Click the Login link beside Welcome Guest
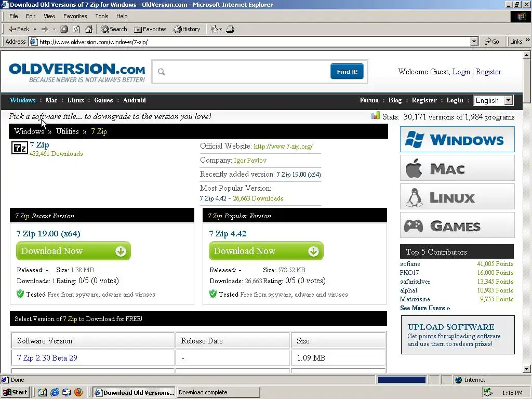532x399 pixels. tap(461, 72)
